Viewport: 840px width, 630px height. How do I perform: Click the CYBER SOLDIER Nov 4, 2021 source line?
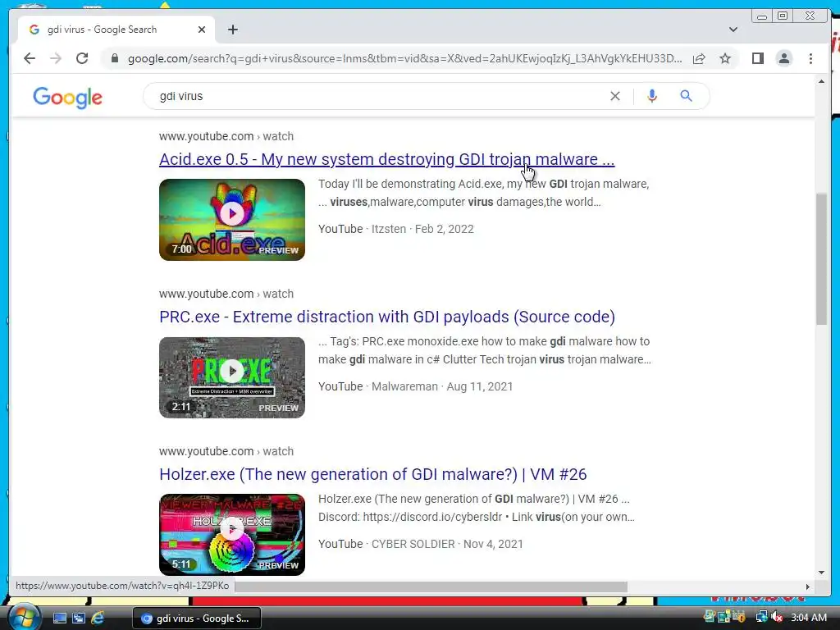pyautogui.click(x=421, y=544)
